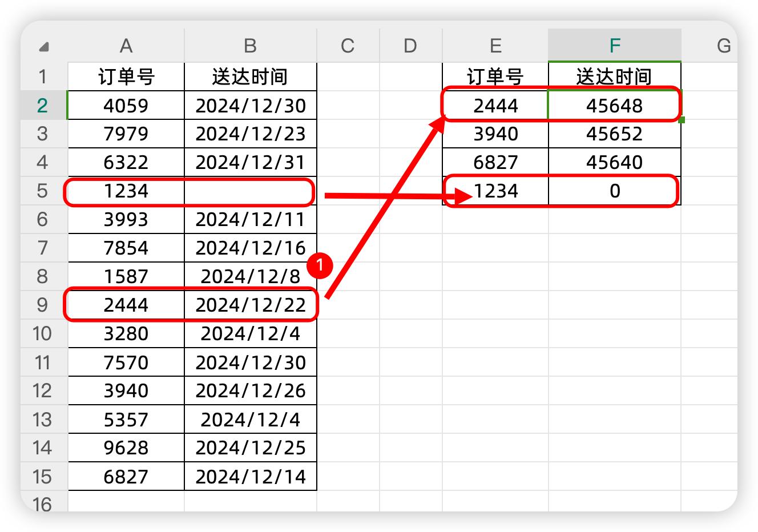
Task: Click cell E1 订单号 header
Action: (495, 76)
